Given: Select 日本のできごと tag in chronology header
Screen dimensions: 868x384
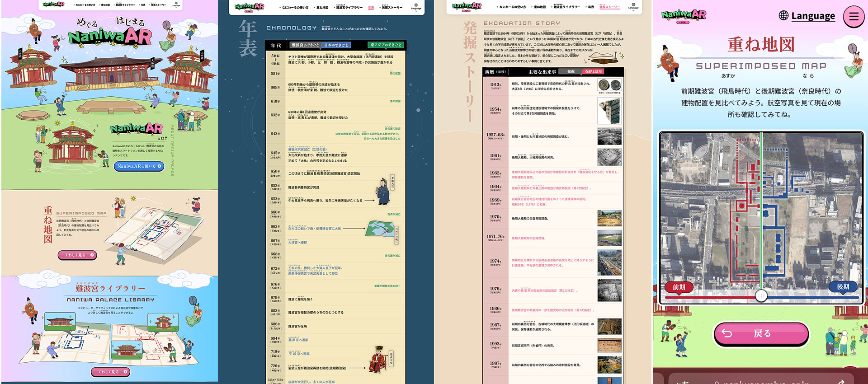Looking at the screenshot, I should pos(336,45).
